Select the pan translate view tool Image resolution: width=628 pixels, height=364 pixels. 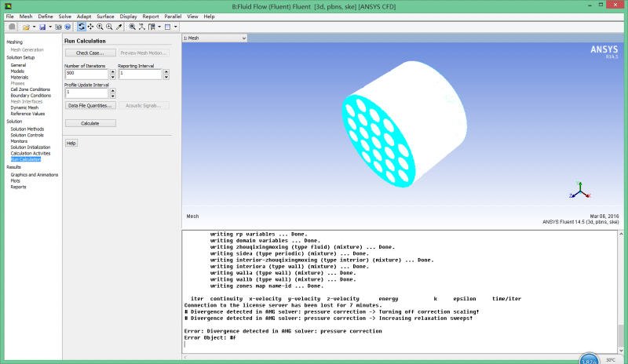tap(90, 27)
